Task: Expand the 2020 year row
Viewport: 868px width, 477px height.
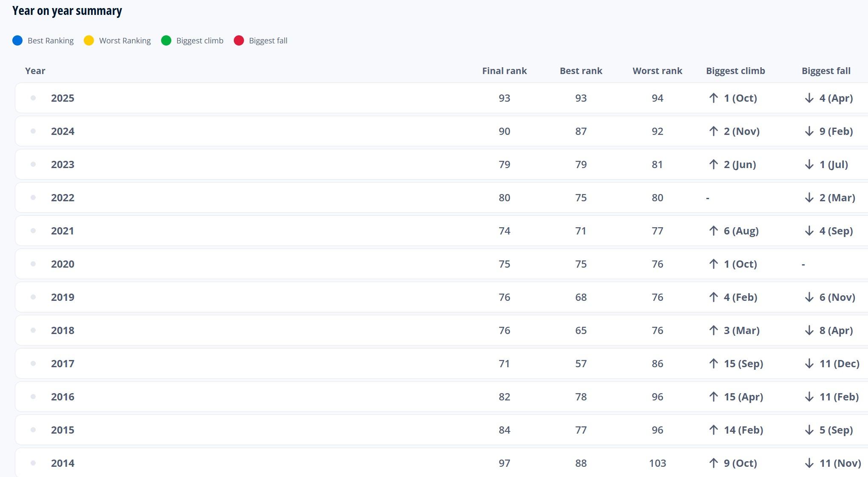Action: point(62,264)
